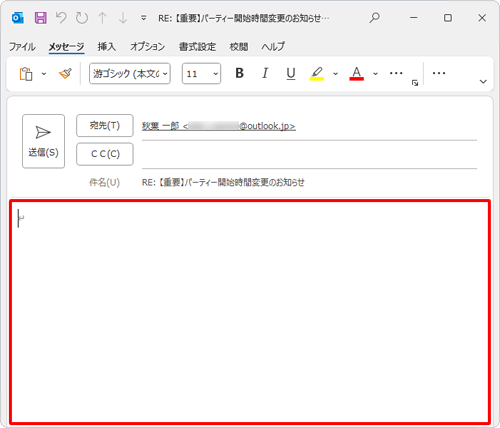This screenshot has width=500, height=428.
Task: Expand font color options arrow
Action: click(x=375, y=74)
